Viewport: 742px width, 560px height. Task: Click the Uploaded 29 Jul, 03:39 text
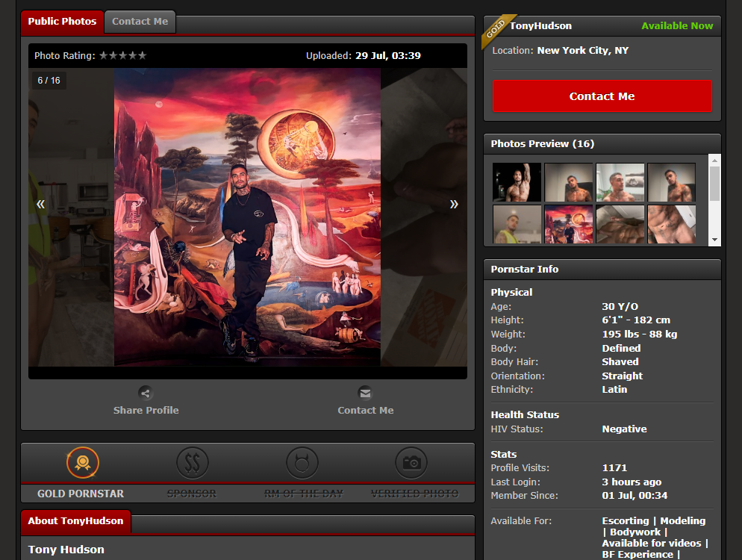pyautogui.click(x=363, y=55)
